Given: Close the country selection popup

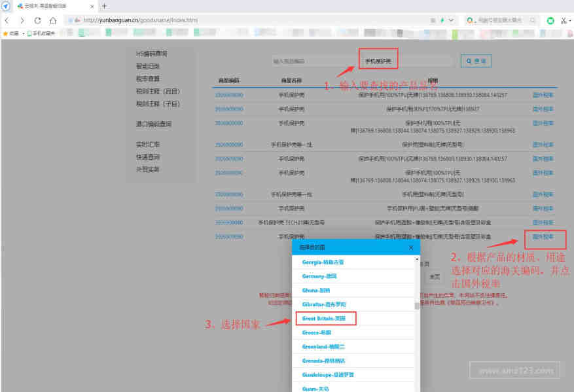Looking at the screenshot, I should click(x=411, y=248).
